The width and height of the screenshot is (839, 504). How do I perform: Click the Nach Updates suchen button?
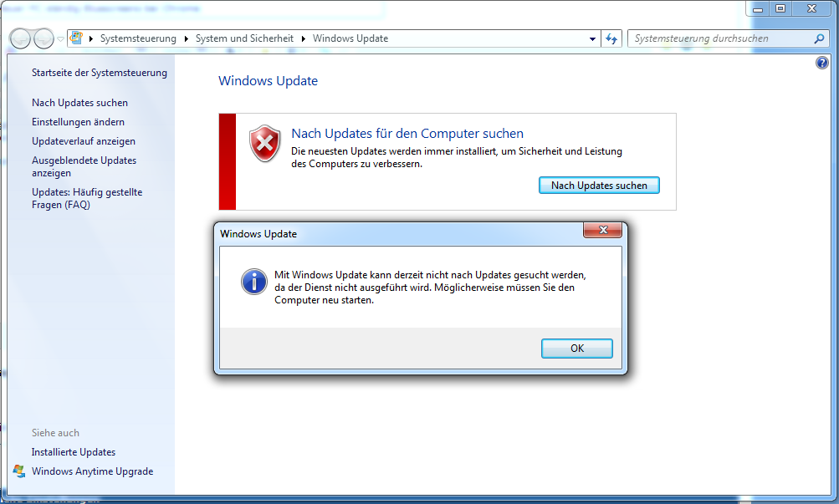click(599, 186)
